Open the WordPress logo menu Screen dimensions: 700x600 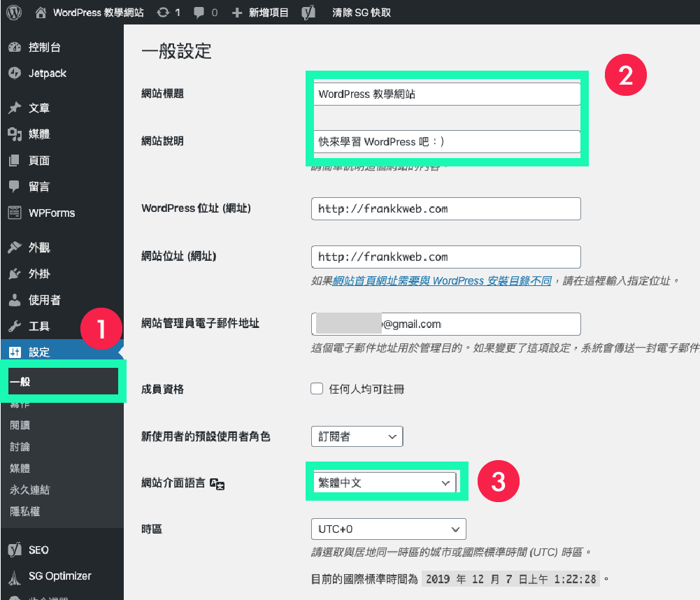(x=14, y=12)
